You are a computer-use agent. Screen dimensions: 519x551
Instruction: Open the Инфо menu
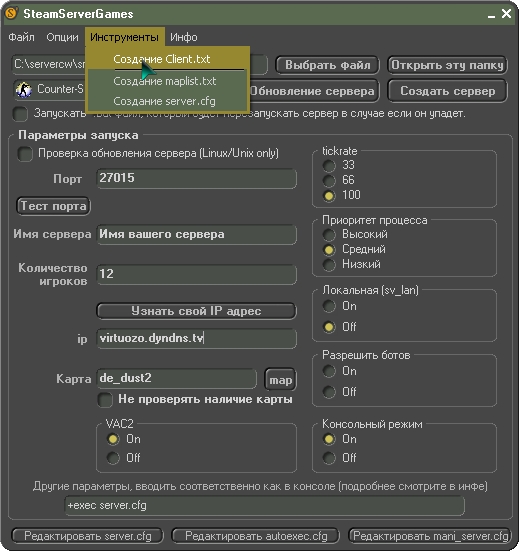184,37
